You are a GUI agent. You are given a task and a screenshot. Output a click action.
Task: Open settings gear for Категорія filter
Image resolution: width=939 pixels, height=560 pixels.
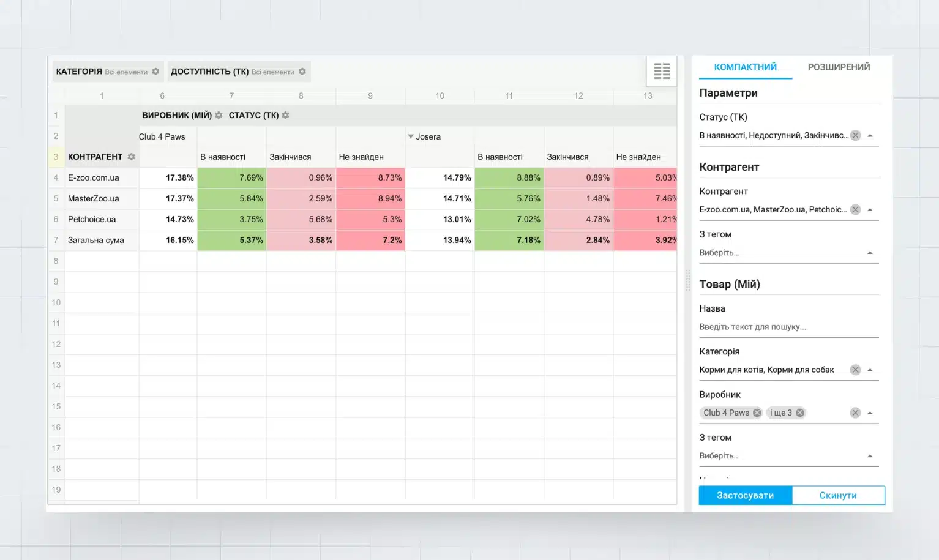(x=155, y=72)
